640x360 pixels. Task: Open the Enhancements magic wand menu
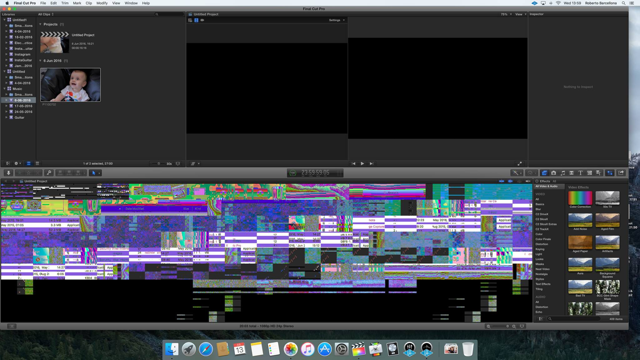[x=518, y=173]
